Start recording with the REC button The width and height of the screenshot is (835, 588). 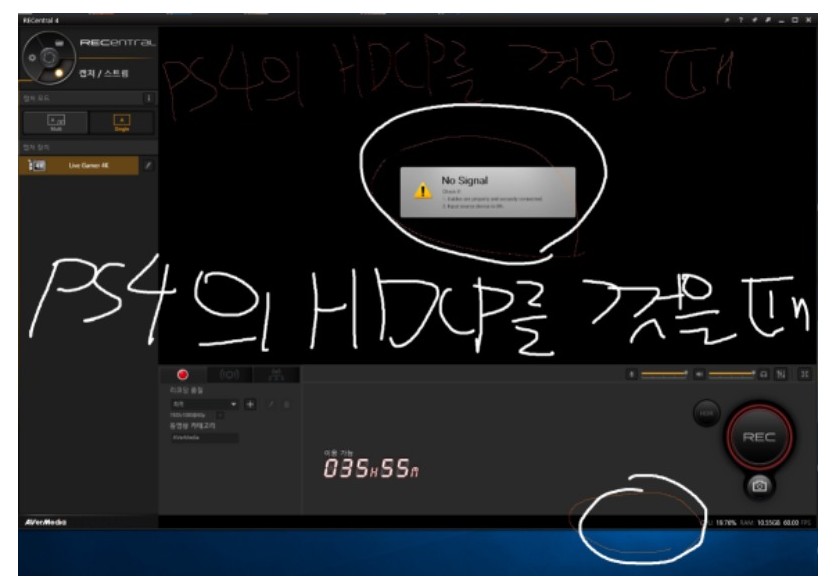(x=759, y=437)
